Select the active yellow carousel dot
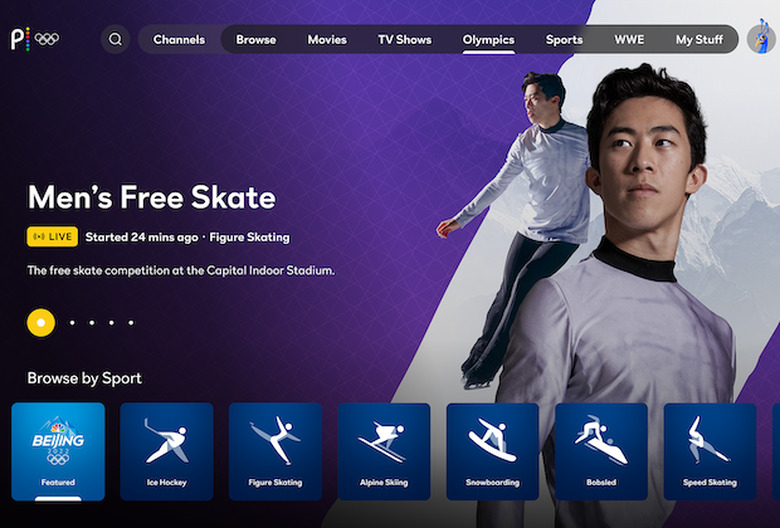The height and width of the screenshot is (528, 780). 41,322
